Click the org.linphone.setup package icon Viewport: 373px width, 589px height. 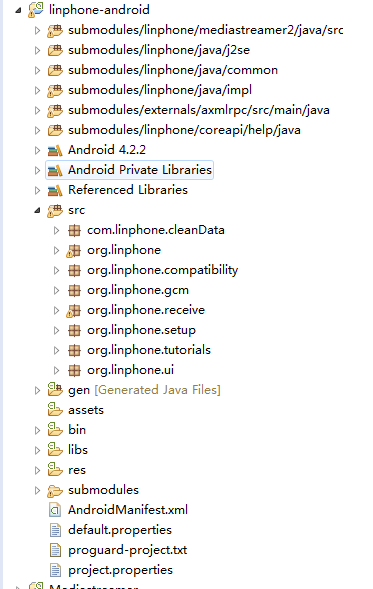coord(74,330)
